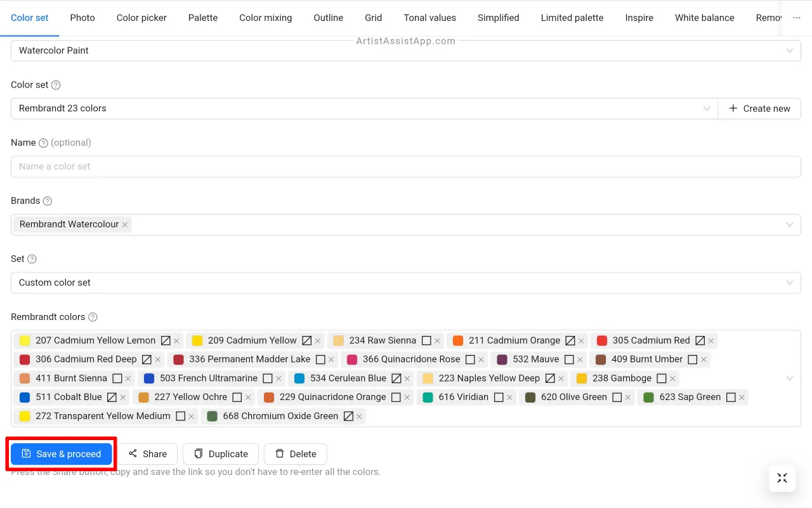
Task: Focus the Name a color set field
Action: [x=406, y=167]
